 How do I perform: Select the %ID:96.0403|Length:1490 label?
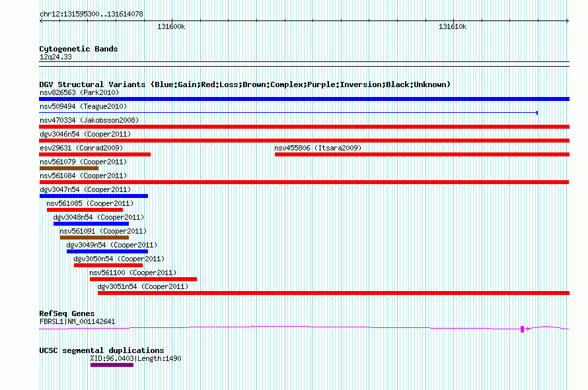tap(135, 358)
